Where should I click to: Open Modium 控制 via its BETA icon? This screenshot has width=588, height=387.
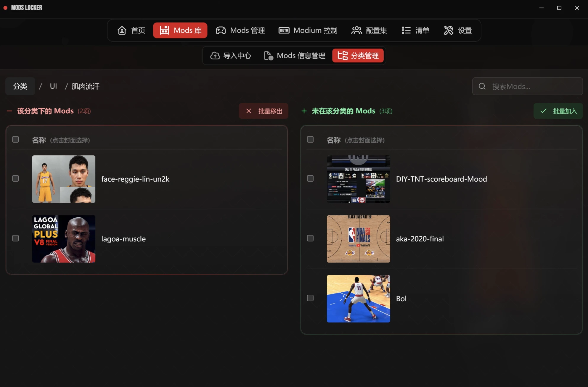[x=284, y=30]
